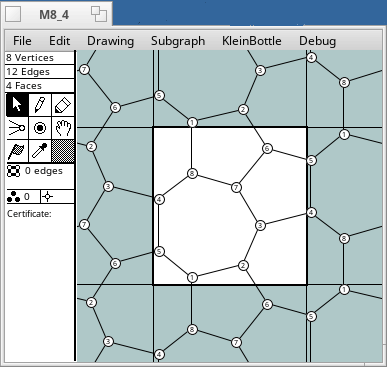The image size is (387, 367).
Task: Select the hand pan tool
Action: (x=63, y=128)
